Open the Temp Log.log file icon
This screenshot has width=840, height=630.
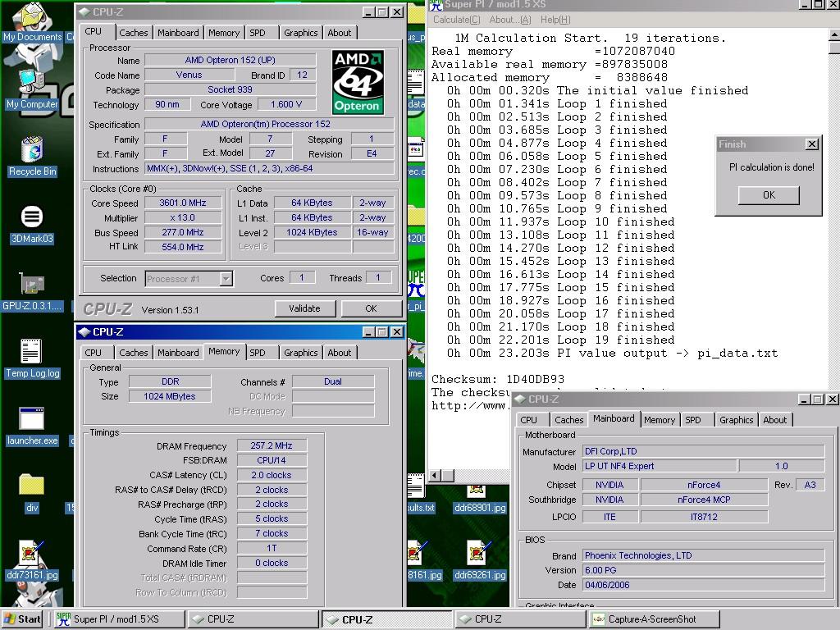(32, 358)
